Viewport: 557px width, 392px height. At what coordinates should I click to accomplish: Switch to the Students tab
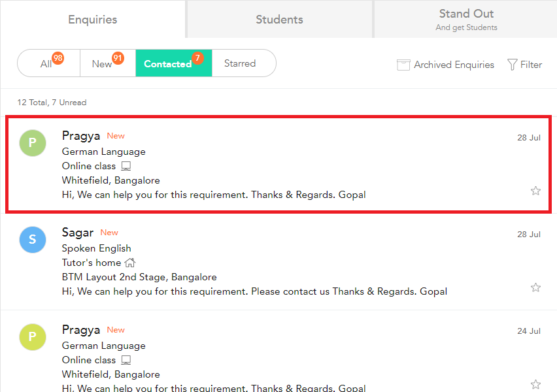[x=279, y=19]
